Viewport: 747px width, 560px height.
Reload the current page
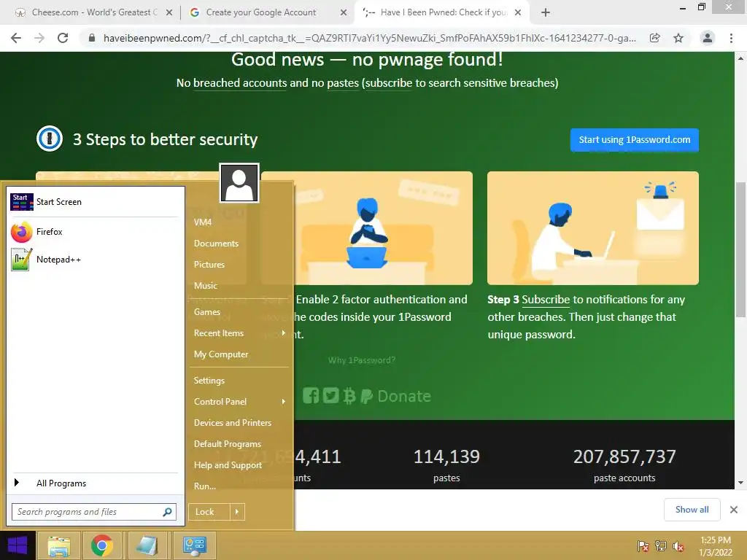[63, 38]
